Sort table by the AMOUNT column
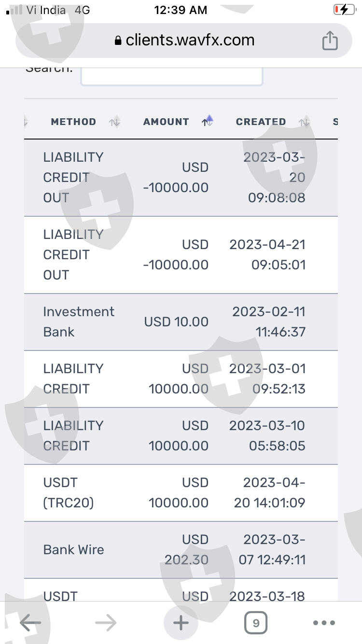The image size is (362, 644). pyautogui.click(x=166, y=122)
